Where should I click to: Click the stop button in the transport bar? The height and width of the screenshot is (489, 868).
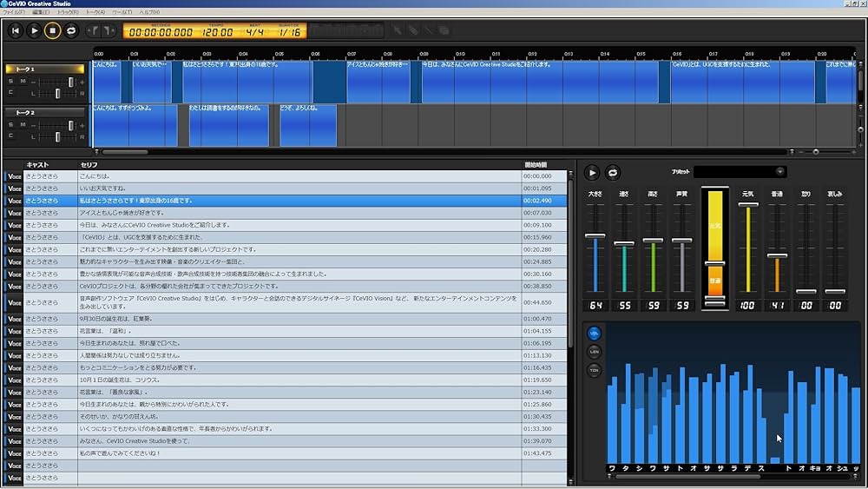pyautogui.click(x=52, y=30)
